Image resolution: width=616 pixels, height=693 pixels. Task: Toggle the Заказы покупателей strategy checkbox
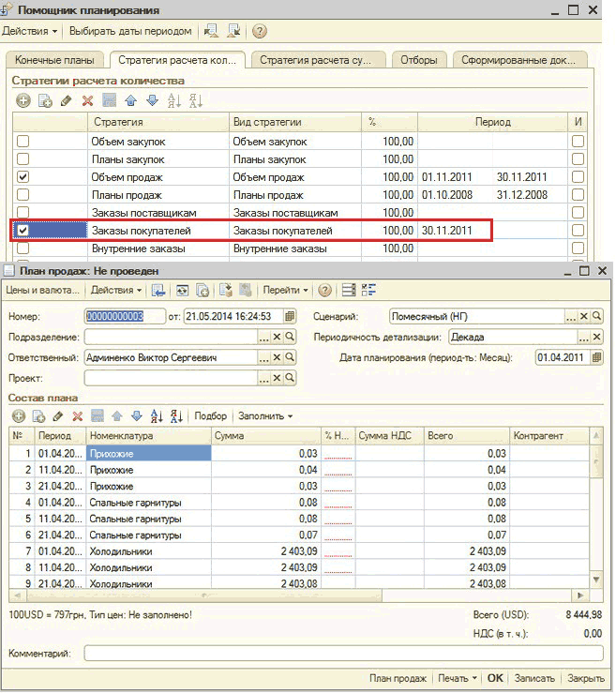point(23,231)
